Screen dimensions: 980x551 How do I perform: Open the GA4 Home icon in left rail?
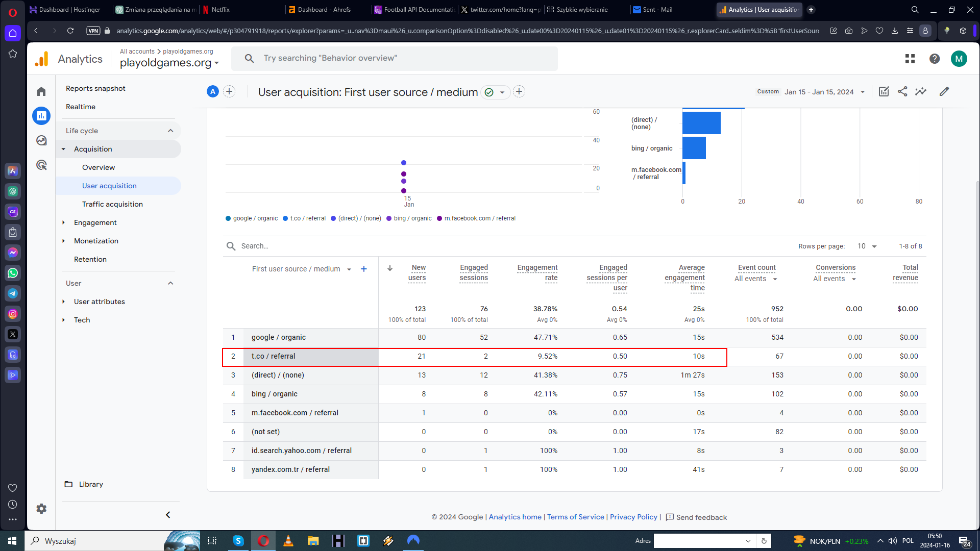pyautogui.click(x=41, y=91)
